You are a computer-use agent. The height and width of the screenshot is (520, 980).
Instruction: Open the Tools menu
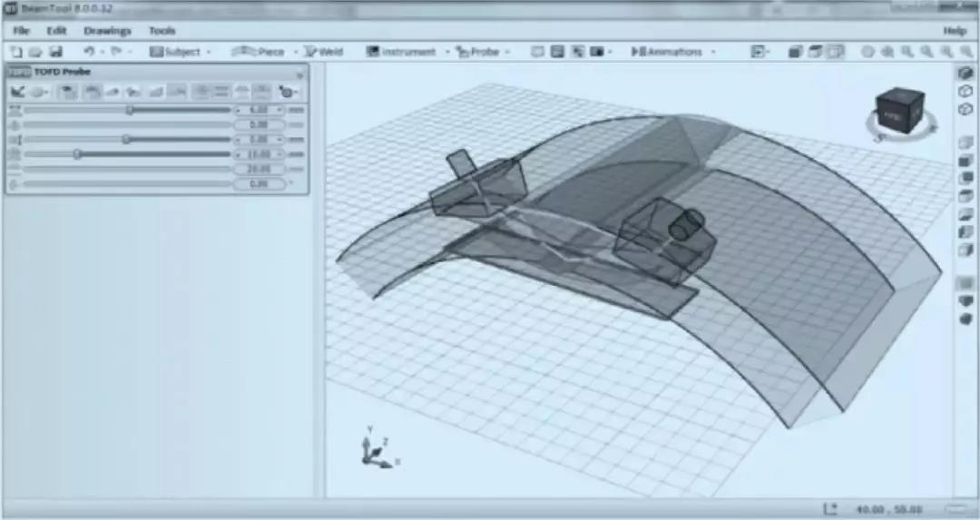click(x=162, y=31)
